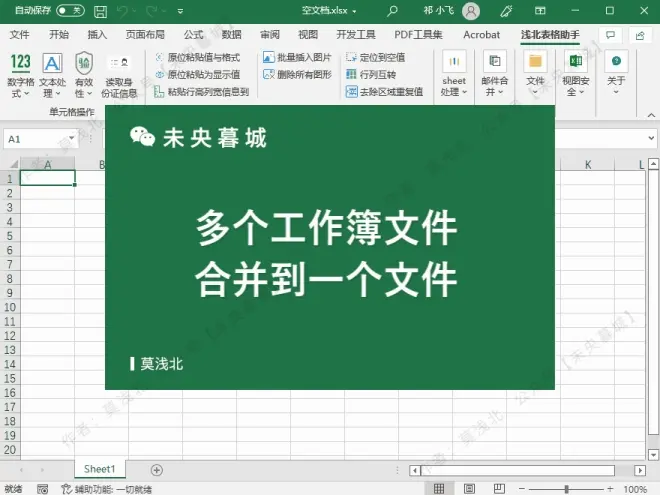
Task: Click 辅助功能: 一切就绪 status
Action: click(107, 489)
